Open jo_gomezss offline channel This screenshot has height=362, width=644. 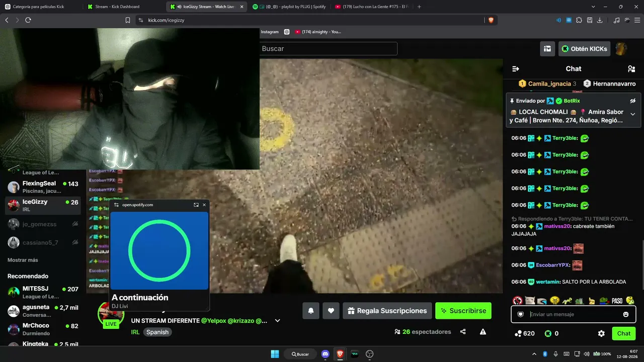[43, 224]
